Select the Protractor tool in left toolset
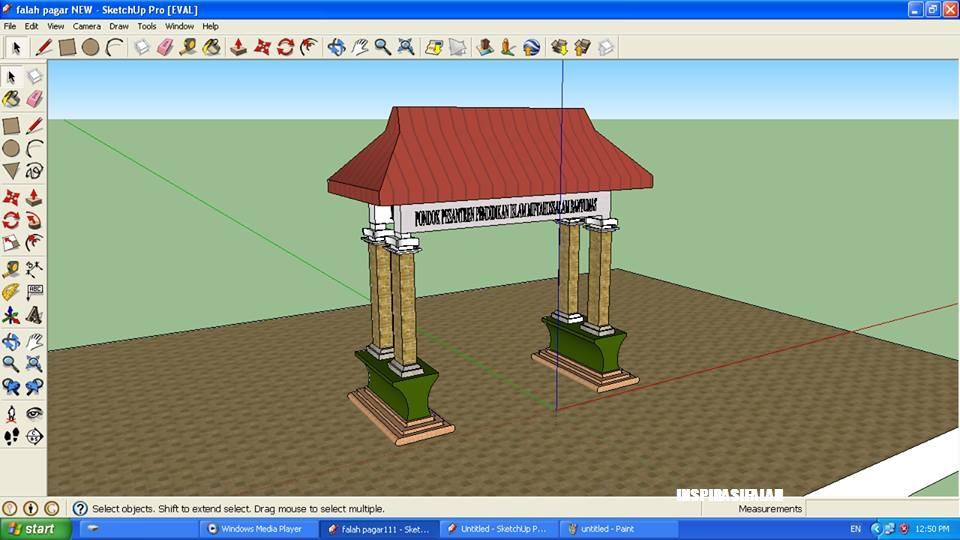The image size is (960, 540). (11, 292)
